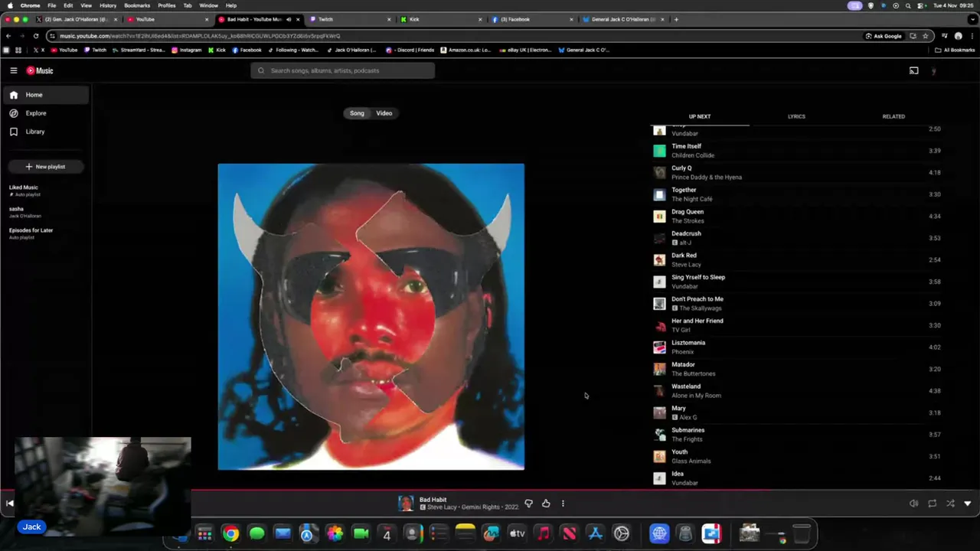Image resolution: width=980 pixels, height=551 pixels.
Task: Switch to the Facebook browser tab
Action: [531, 19]
